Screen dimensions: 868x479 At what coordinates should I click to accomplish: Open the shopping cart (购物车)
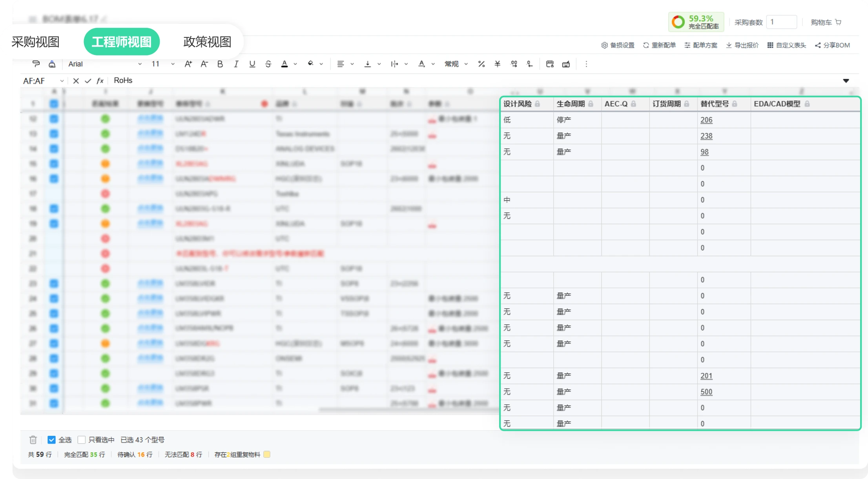click(x=826, y=22)
